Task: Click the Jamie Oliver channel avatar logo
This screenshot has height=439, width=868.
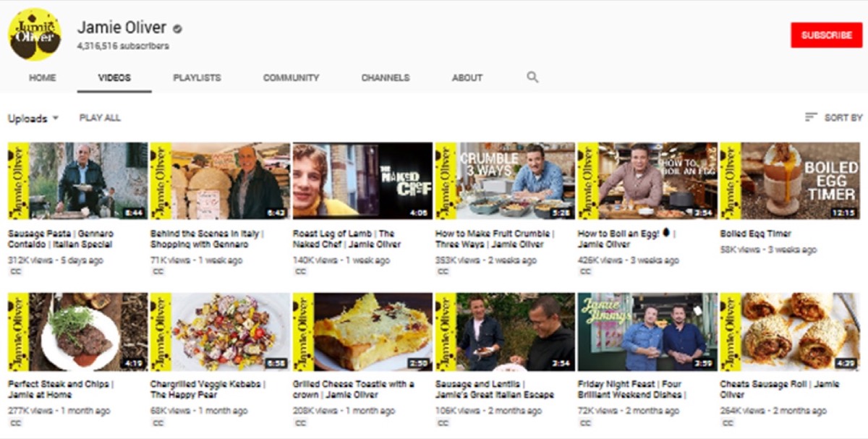Action: click(35, 34)
